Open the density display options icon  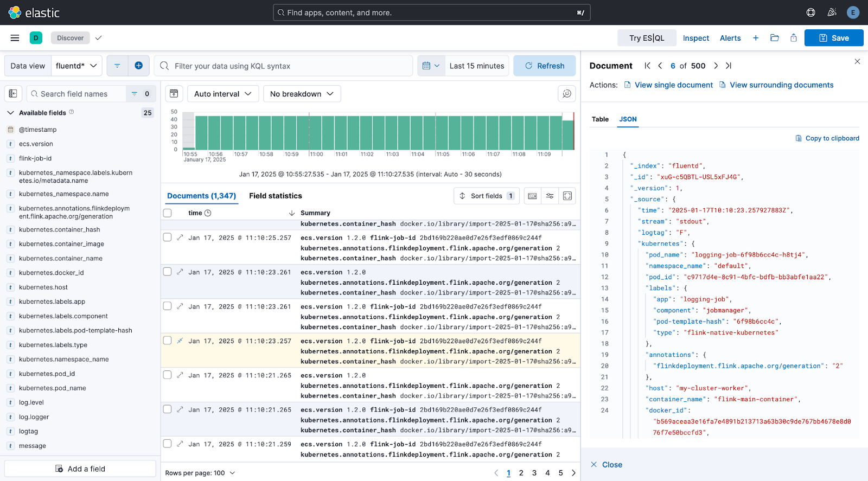(x=533, y=196)
